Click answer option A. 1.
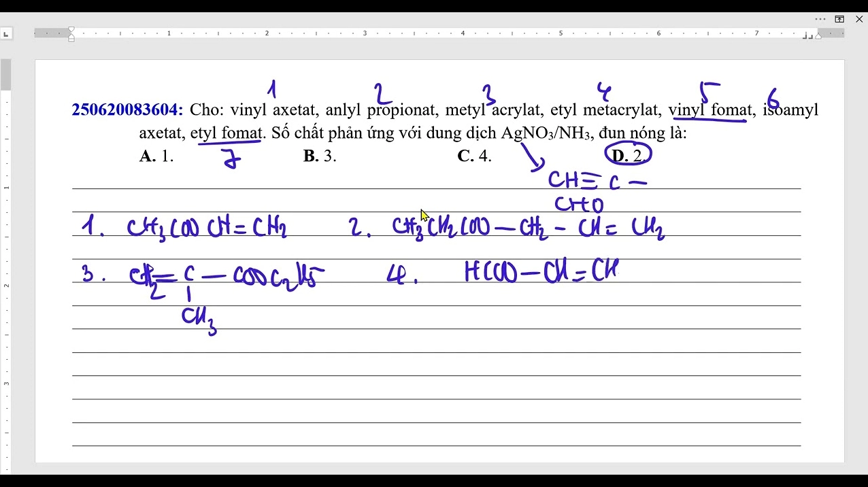 (x=156, y=156)
